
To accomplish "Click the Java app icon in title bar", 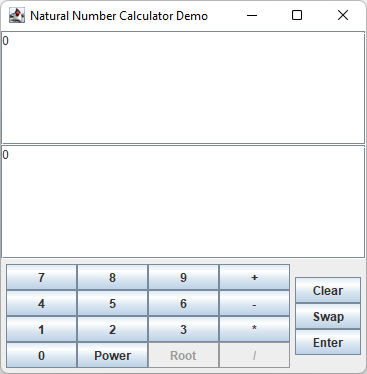I will [x=17, y=15].
